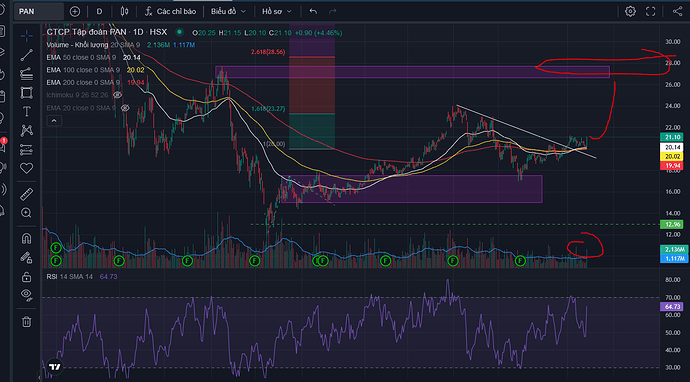This screenshot has height=382, width=690.
Task: Click the 2.136M volume axis label
Action: (673, 250)
